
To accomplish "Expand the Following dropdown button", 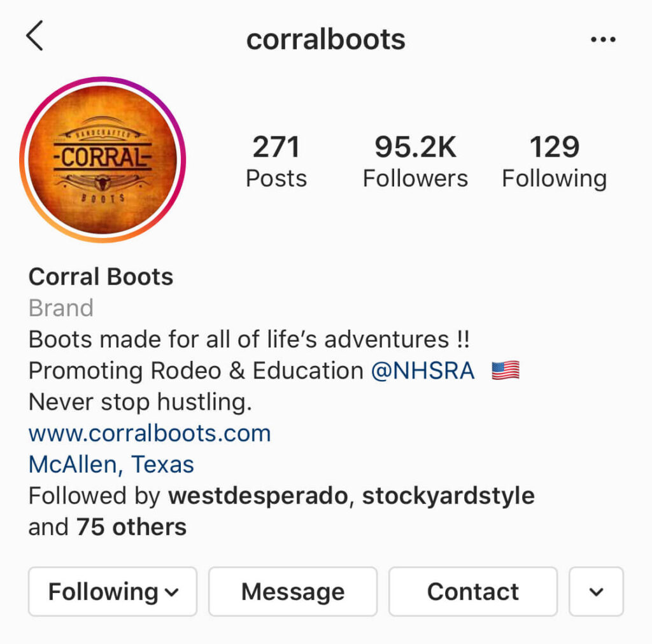I will (x=112, y=591).
